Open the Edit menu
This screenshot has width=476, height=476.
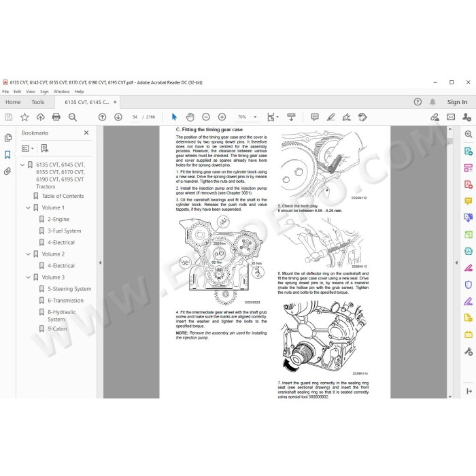(x=17, y=92)
